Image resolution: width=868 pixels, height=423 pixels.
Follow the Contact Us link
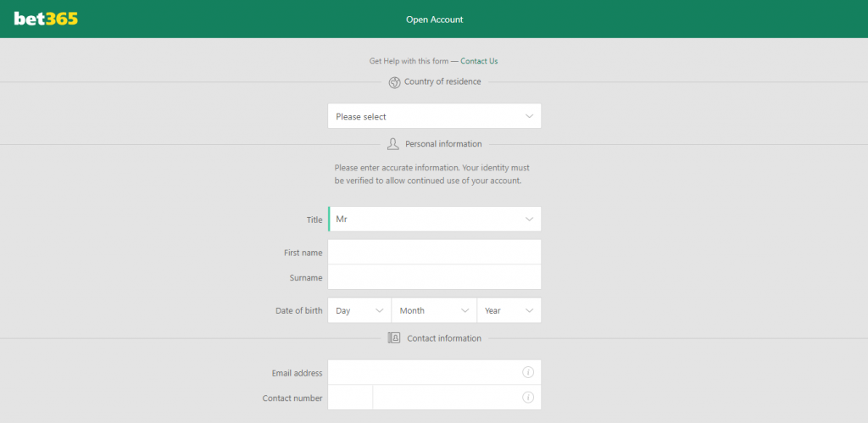[479, 61]
